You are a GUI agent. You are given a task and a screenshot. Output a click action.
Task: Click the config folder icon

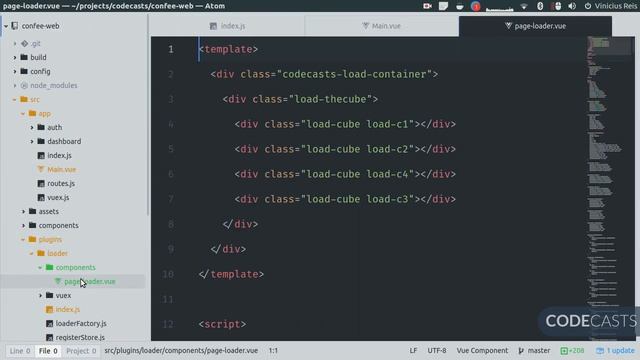click(x=24, y=71)
